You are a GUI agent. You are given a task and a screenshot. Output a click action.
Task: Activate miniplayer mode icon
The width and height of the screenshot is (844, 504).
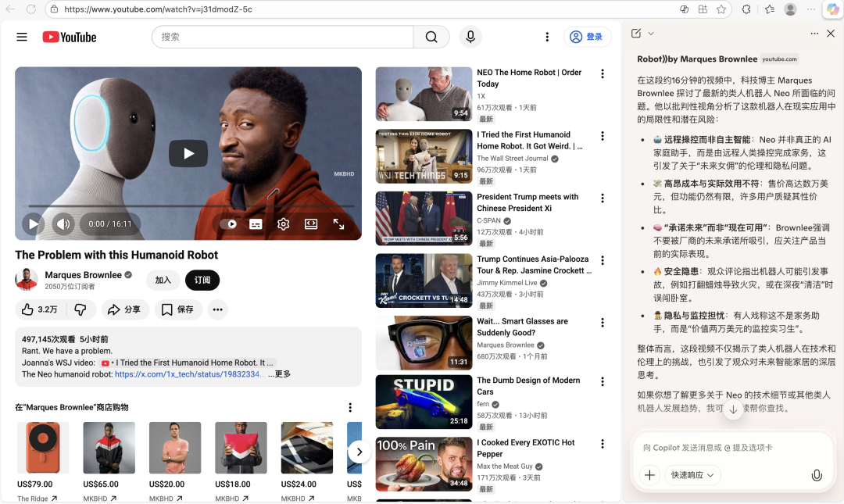click(x=311, y=223)
